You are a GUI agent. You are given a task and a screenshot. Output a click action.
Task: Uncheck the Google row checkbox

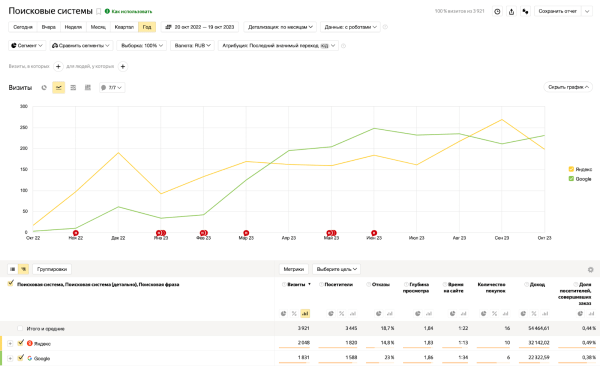(x=21, y=358)
